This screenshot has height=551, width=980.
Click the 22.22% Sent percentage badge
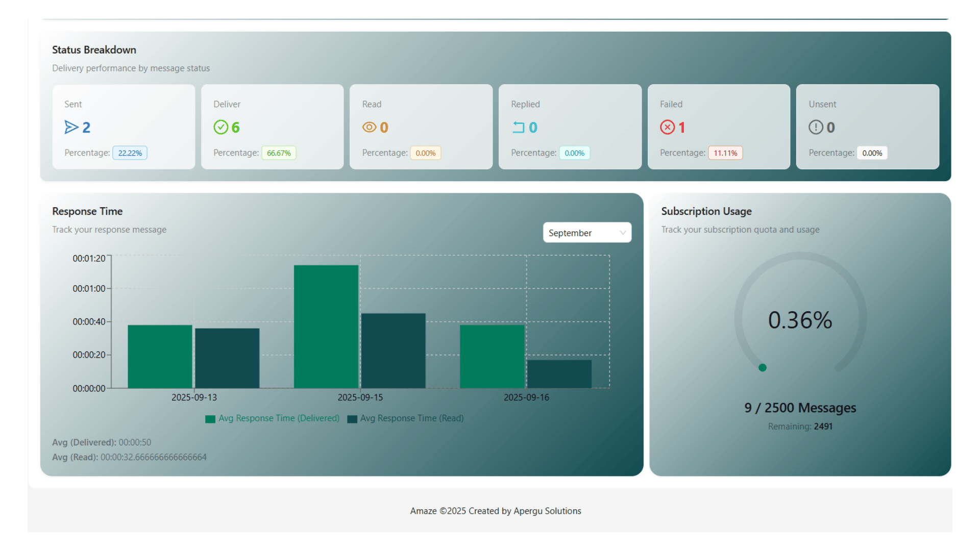click(130, 153)
